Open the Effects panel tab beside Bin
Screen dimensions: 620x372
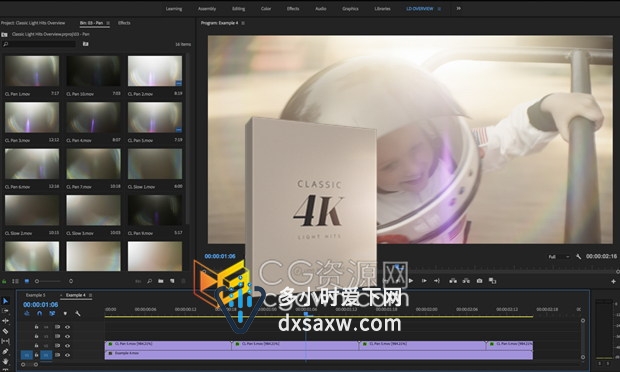(124, 23)
